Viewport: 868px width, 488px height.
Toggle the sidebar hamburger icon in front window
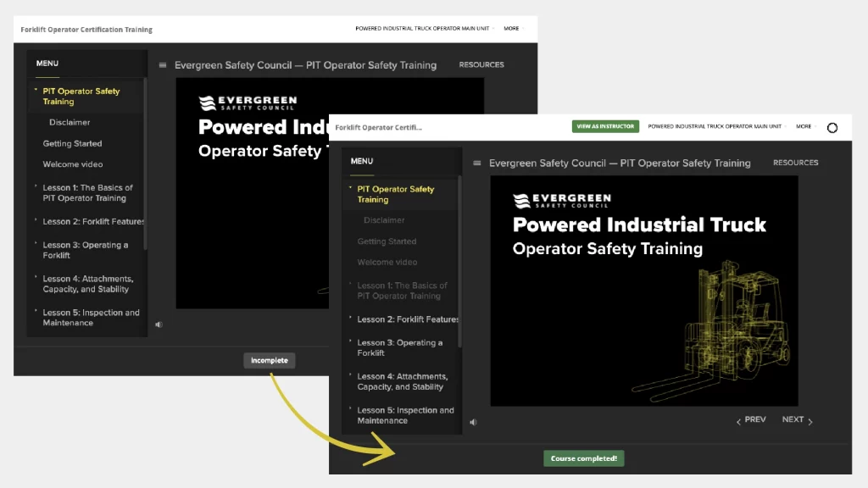coord(476,164)
